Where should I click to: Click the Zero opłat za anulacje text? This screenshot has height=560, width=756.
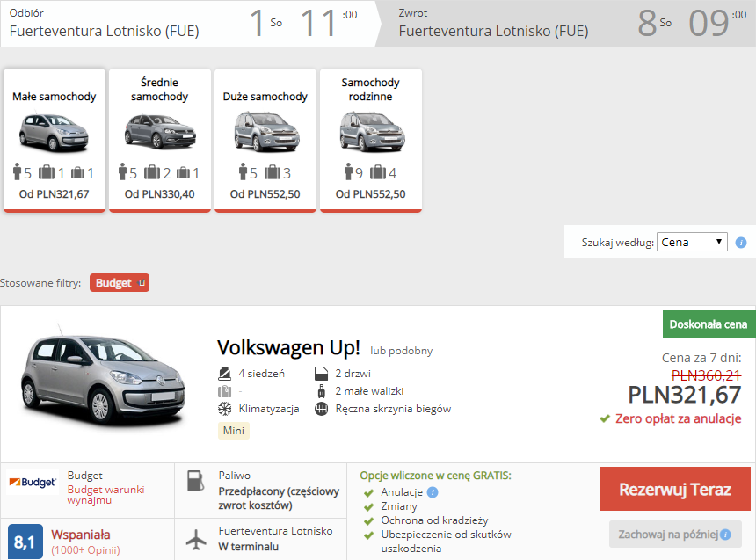(678, 418)
